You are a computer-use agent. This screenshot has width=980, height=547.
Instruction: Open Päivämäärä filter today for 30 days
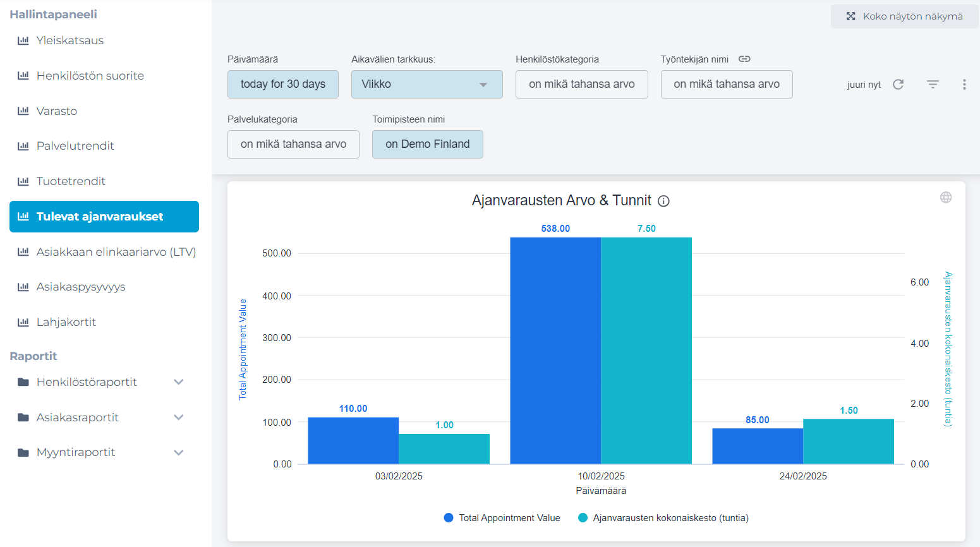click(283, 84)
